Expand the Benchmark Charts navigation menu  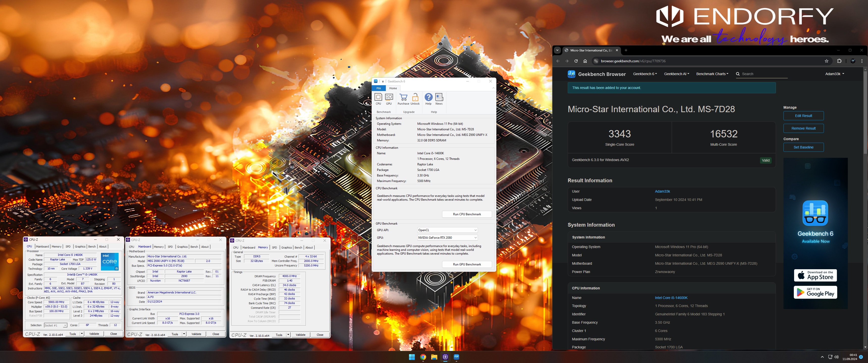pos(712,74)
